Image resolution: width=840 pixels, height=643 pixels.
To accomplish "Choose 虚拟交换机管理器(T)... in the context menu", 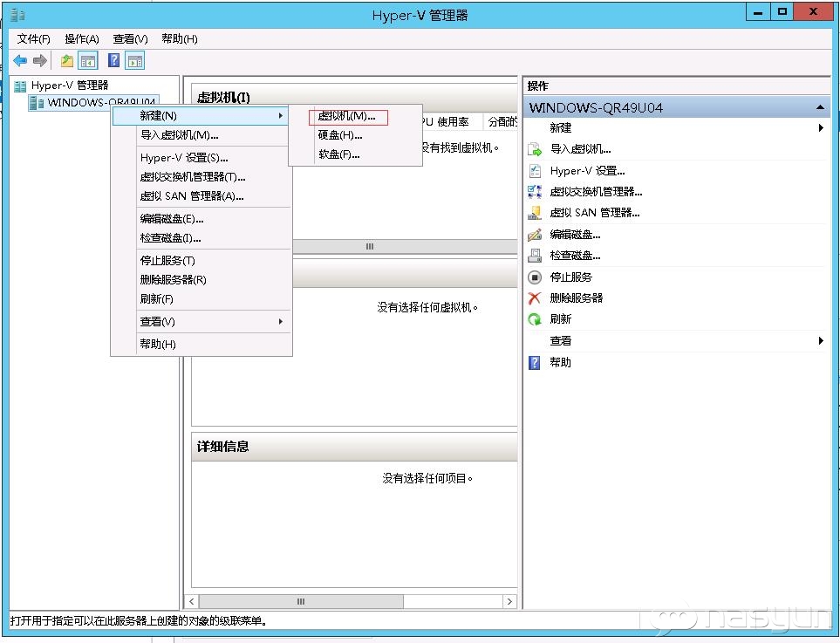I will (201, 177).
